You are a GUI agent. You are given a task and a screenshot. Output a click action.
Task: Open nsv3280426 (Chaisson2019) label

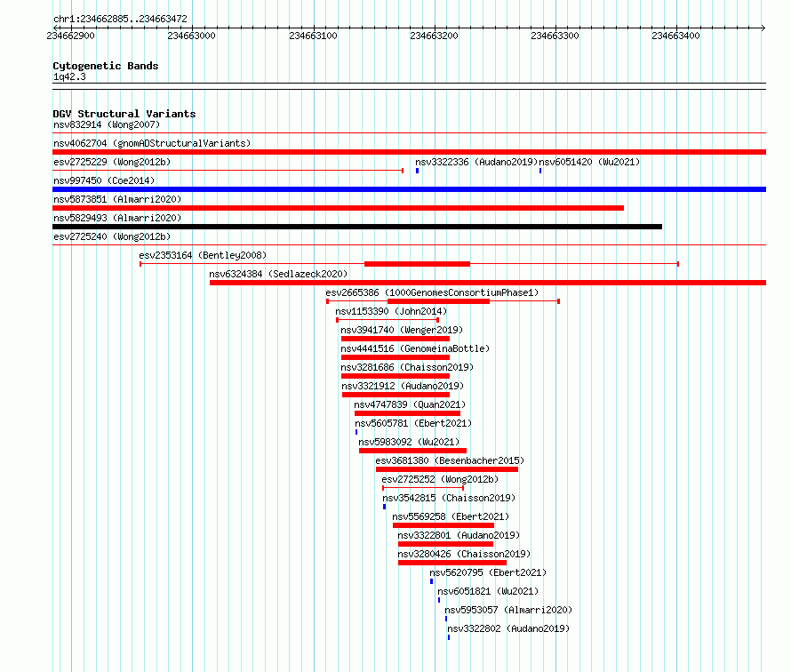tap(464, 554)
